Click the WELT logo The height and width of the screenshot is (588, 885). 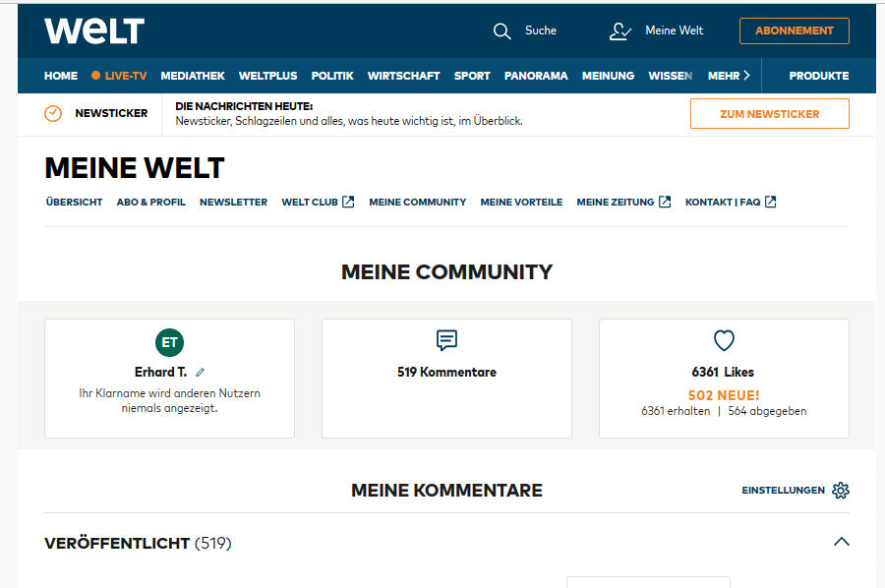pos(94,30)
